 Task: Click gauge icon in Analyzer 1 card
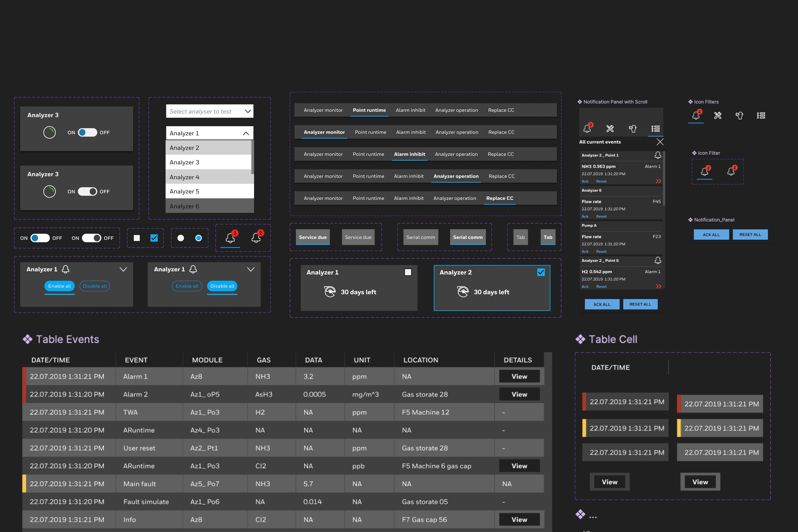(x=330, y=292)
